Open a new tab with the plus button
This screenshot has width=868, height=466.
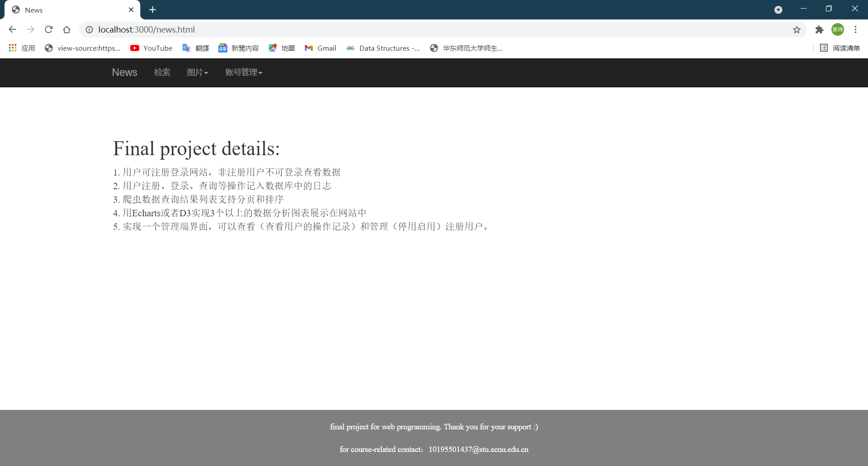[x=152, y=10]
